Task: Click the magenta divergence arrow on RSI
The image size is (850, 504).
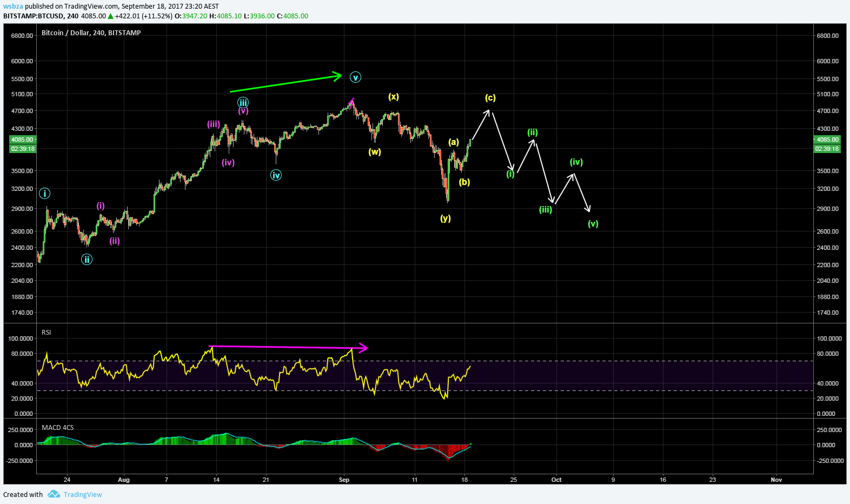Action: [x=288, y=347]
